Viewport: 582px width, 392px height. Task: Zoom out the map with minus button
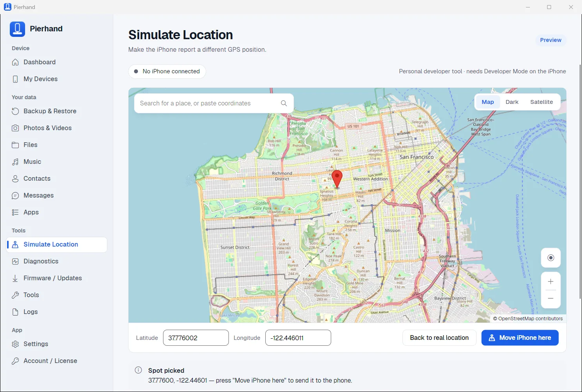pos(551,299)
